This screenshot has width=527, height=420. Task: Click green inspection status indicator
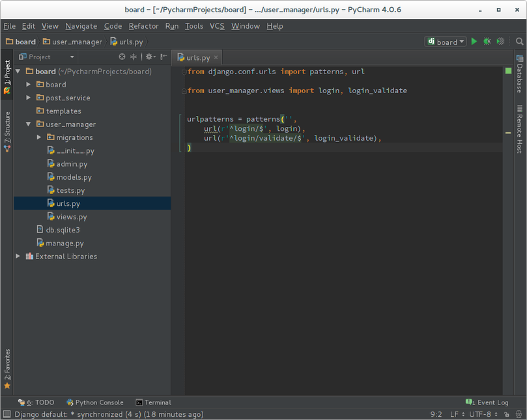coord(508,70)
